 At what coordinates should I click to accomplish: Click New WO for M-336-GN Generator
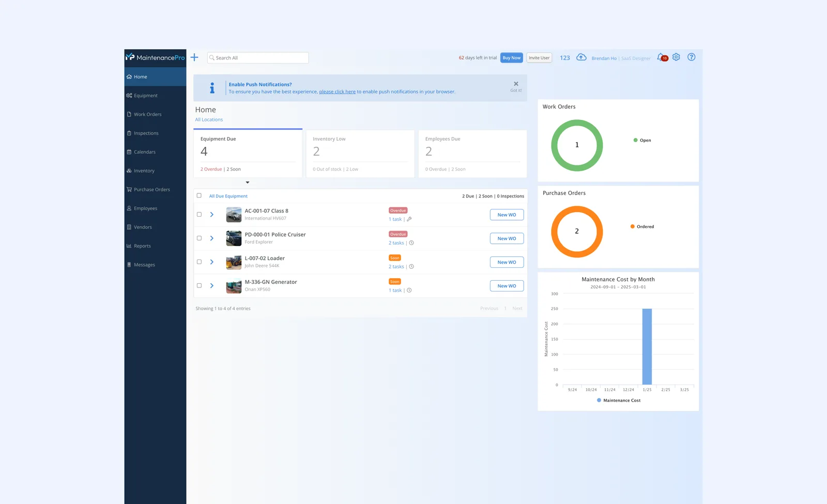(507, 286)
